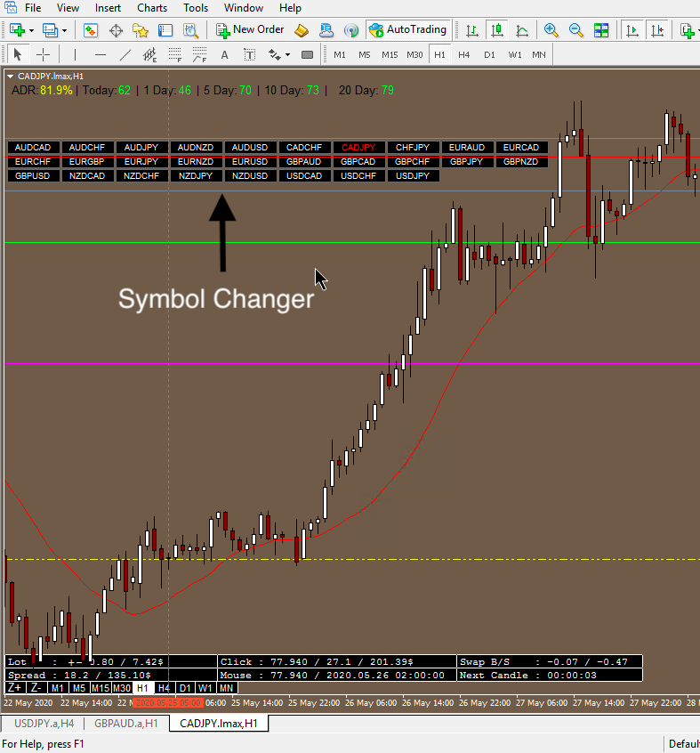Open MetaEditor yellow book icon
Screen dimensions: 700x753
(x=302, y=31)
